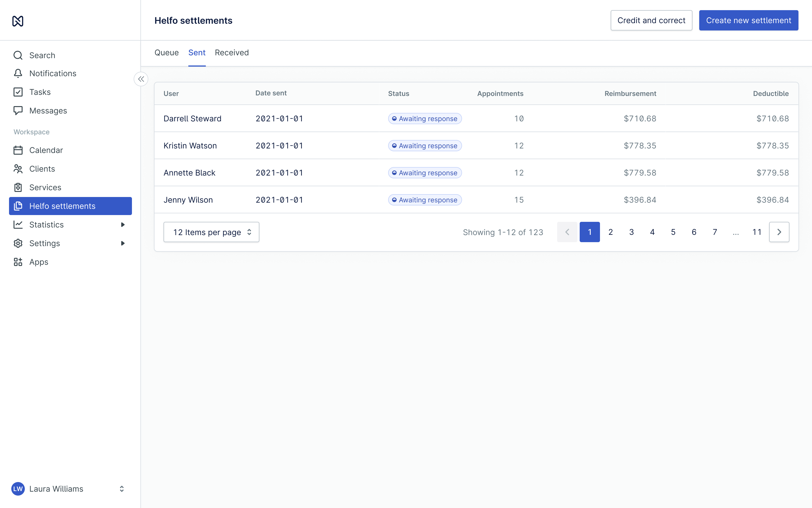812x508 pixels.
Task: Click the Settings gear icon
Action: pyautogui.click(x=18, y=243)
